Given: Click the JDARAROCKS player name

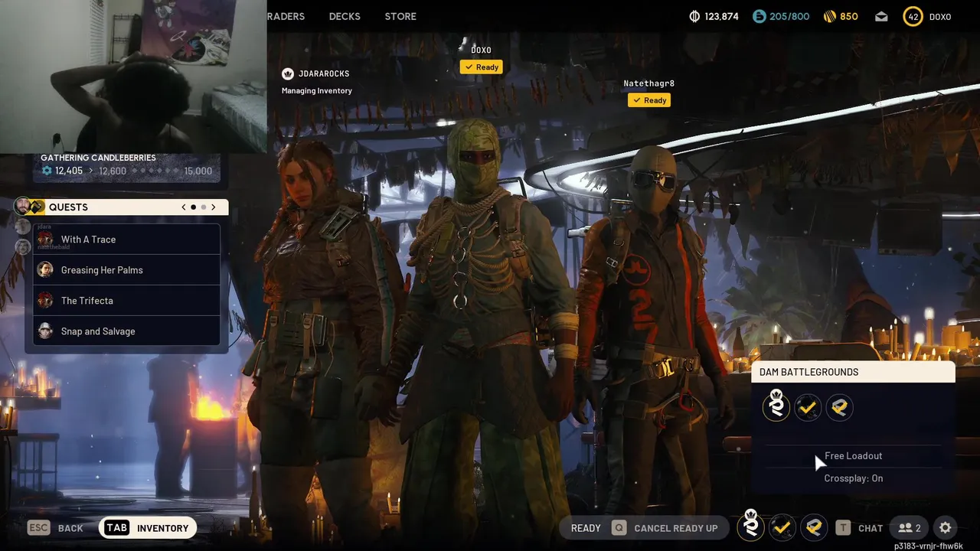Looking at the screenshot, I should click(x=325, y=73).
